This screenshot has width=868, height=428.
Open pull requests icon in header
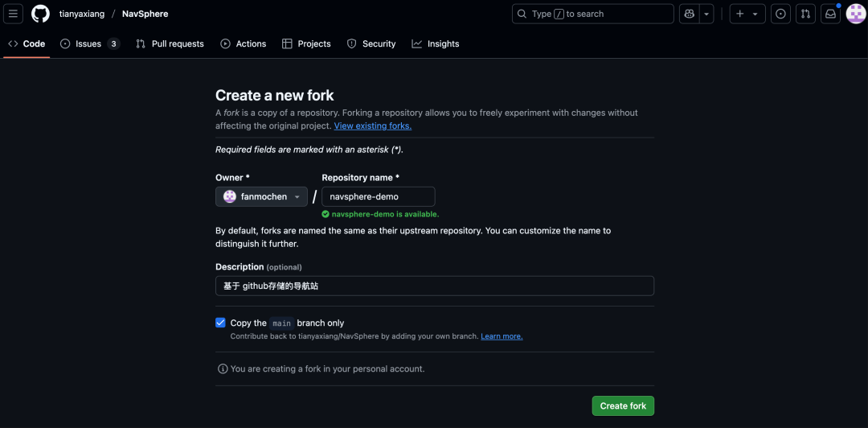click(x=805, y=14)
